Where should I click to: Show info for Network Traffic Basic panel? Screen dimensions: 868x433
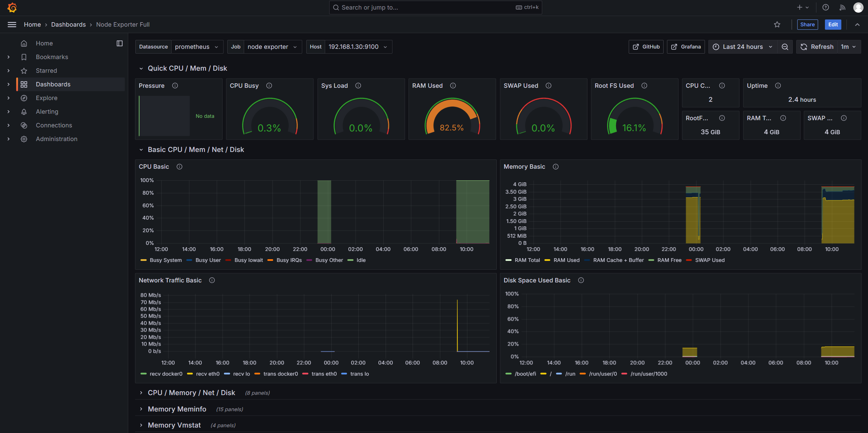coord(212,280)
